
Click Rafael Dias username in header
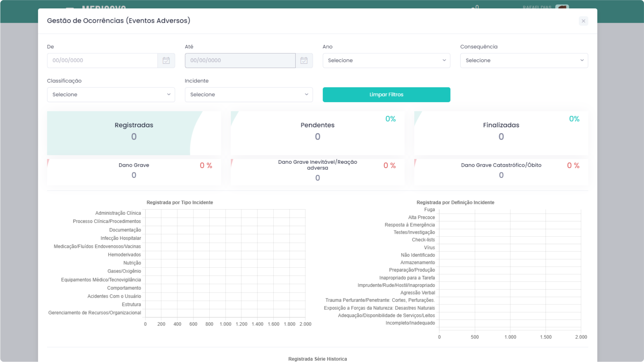536,7
